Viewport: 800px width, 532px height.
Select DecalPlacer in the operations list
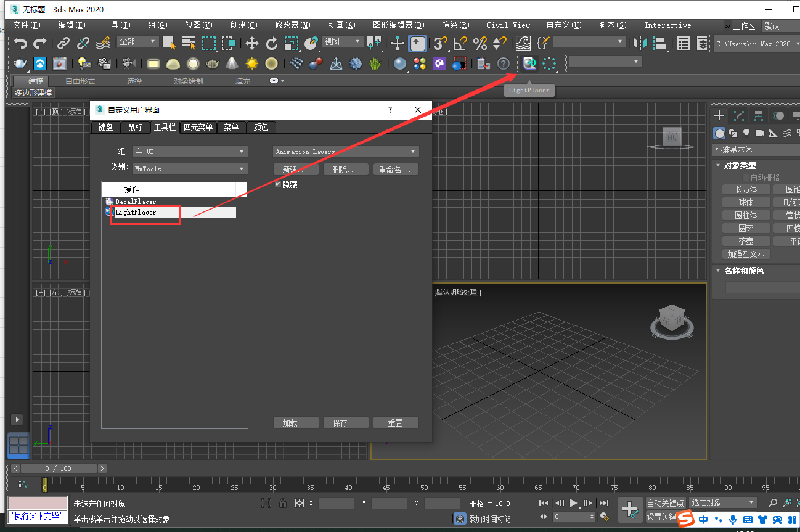click(x=134, y=201)
